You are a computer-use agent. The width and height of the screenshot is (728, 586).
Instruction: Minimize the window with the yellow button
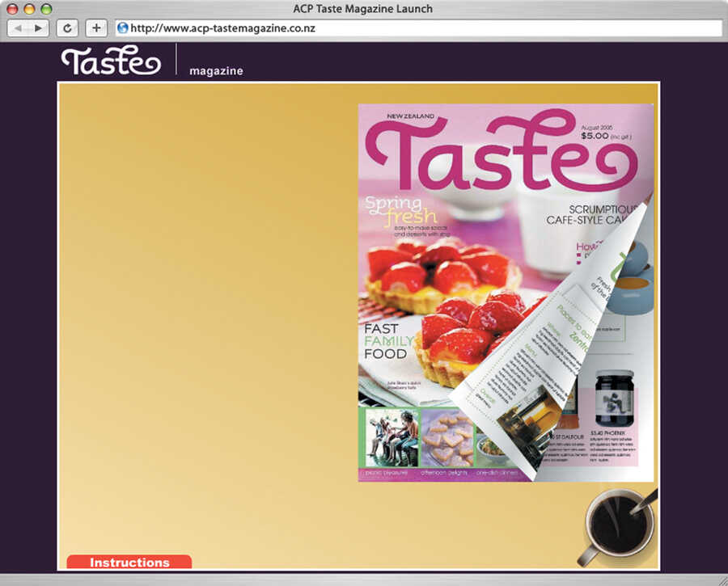tap(29, 9)
